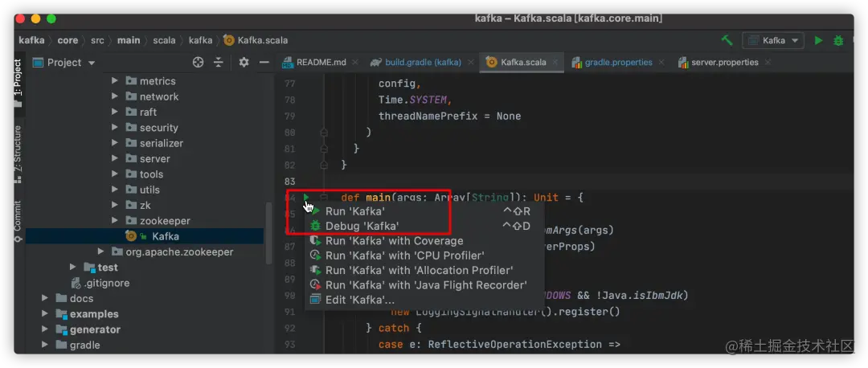The image size is (868, 368).
Task: Close the server.properties tab
Action: pos(768,63)
